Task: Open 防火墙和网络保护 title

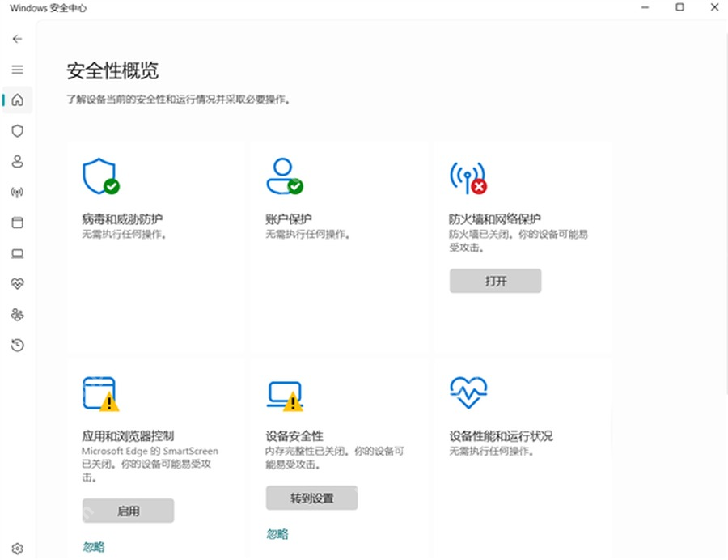Action: (x=495, y=218)
